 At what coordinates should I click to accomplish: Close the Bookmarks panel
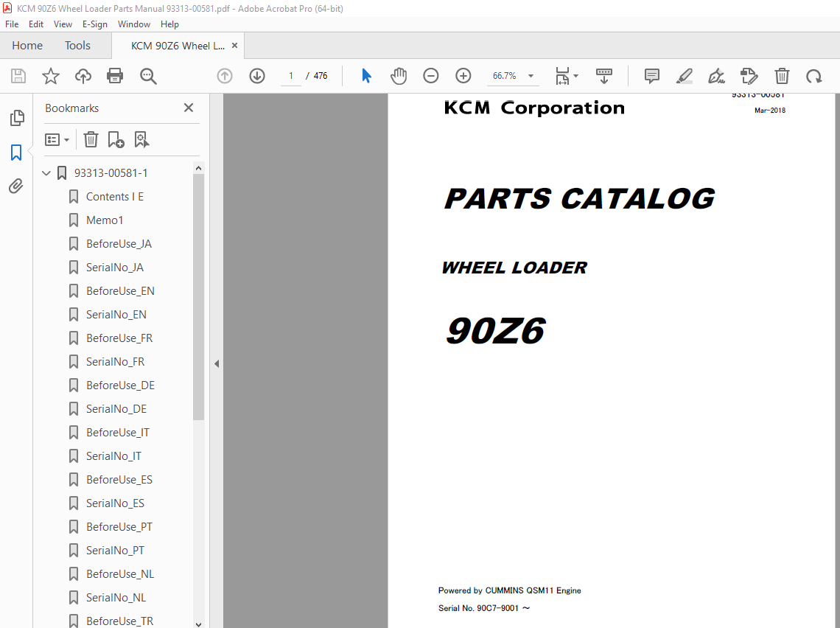189,108
